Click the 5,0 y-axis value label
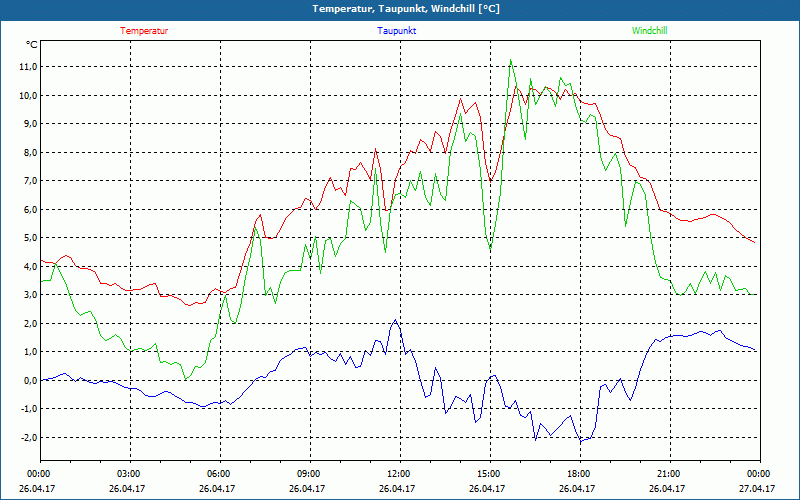Viewport: 800px width, 500px height. (28, 238)
